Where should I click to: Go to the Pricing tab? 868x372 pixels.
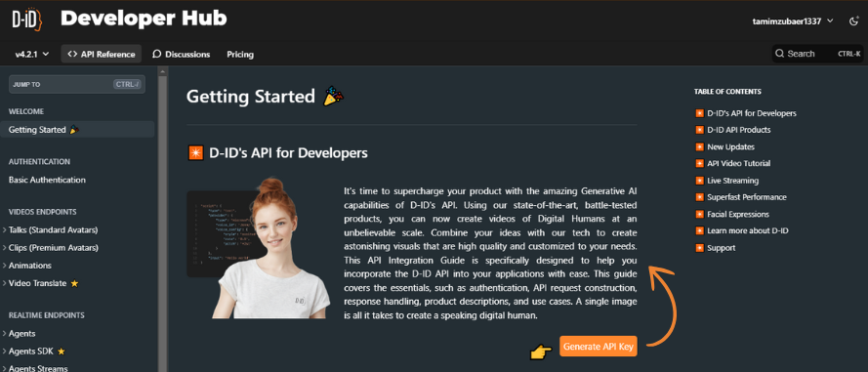point(240,55)
